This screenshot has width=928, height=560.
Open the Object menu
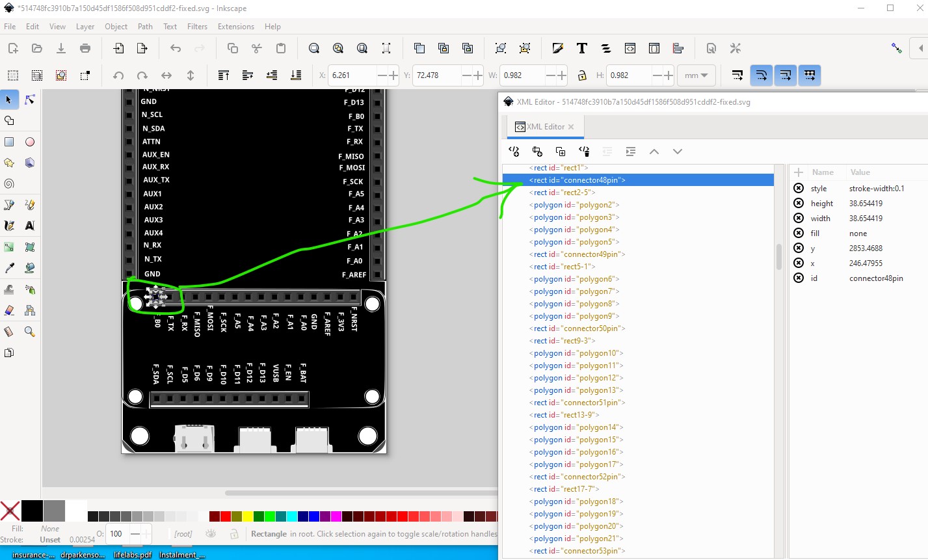coord(116,27)
